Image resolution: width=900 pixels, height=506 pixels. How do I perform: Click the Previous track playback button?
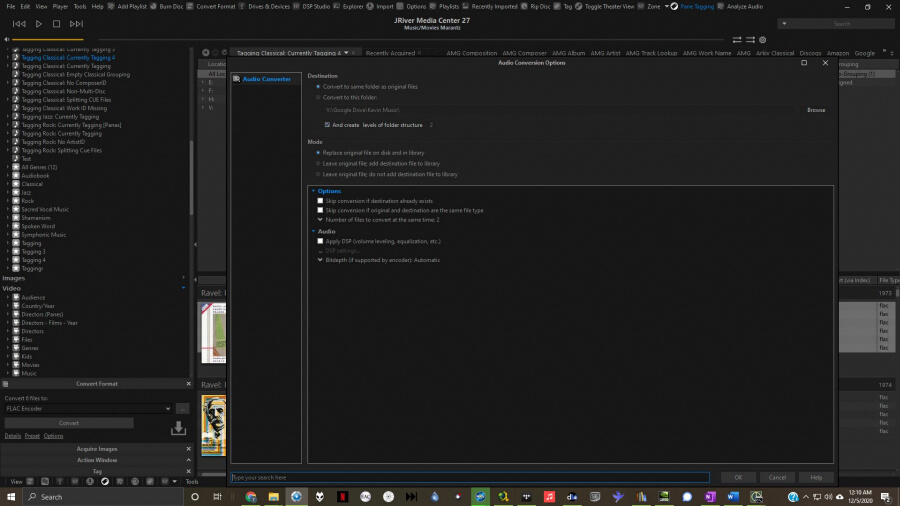pos(19,24)
